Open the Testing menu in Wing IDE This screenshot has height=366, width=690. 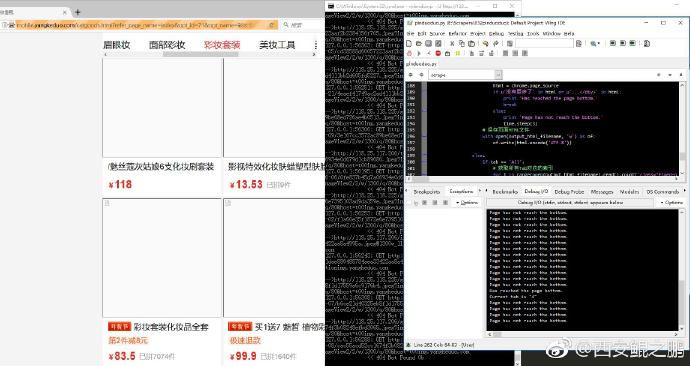(x=515, y=33)
